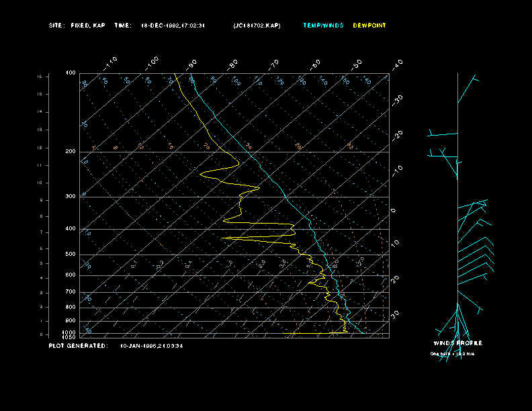Click the cyan TEMP/WINDS legend label
The height and width of the screenshot is (411, 532).
click(323, 26)
